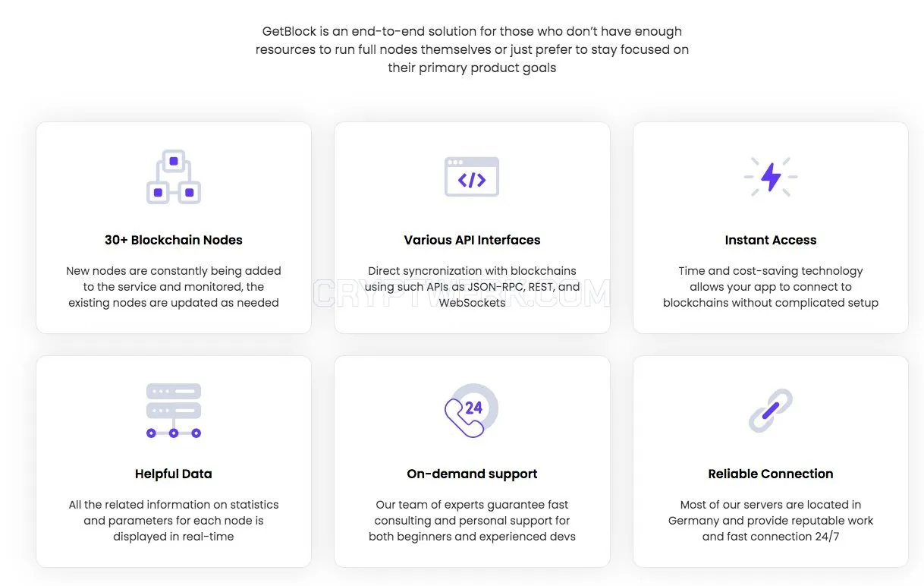Click the chain link Reliable Connection icon
The width and height of the screenshot is (924, 586).
pyautogui.click(x=771, y=411)
